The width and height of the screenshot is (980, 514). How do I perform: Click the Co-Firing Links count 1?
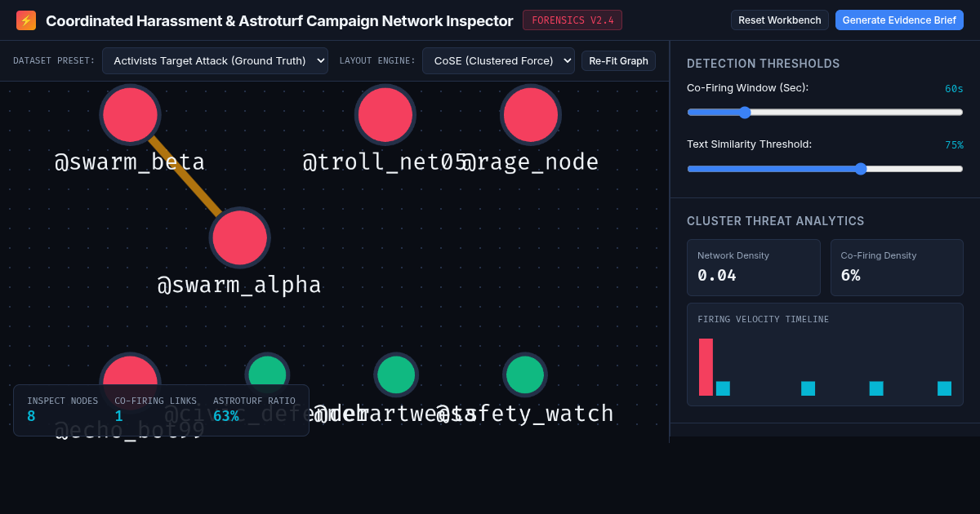tap(118, 416)
